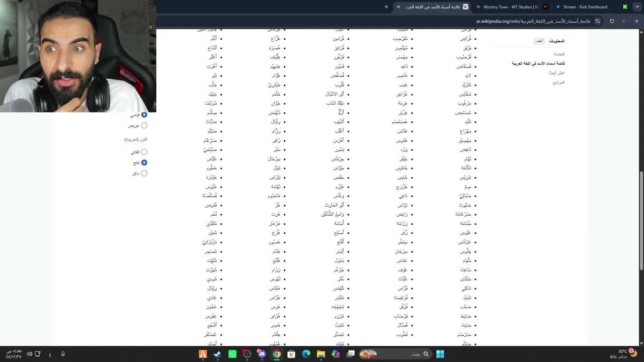Click the lion name وَاسِعُ الشِّدْقَيْن

pos(333,214)
